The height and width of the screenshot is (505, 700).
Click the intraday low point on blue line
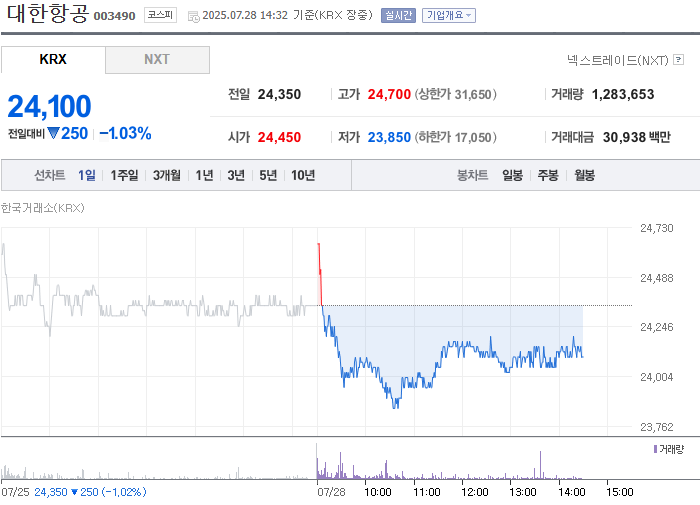(395, 405)
